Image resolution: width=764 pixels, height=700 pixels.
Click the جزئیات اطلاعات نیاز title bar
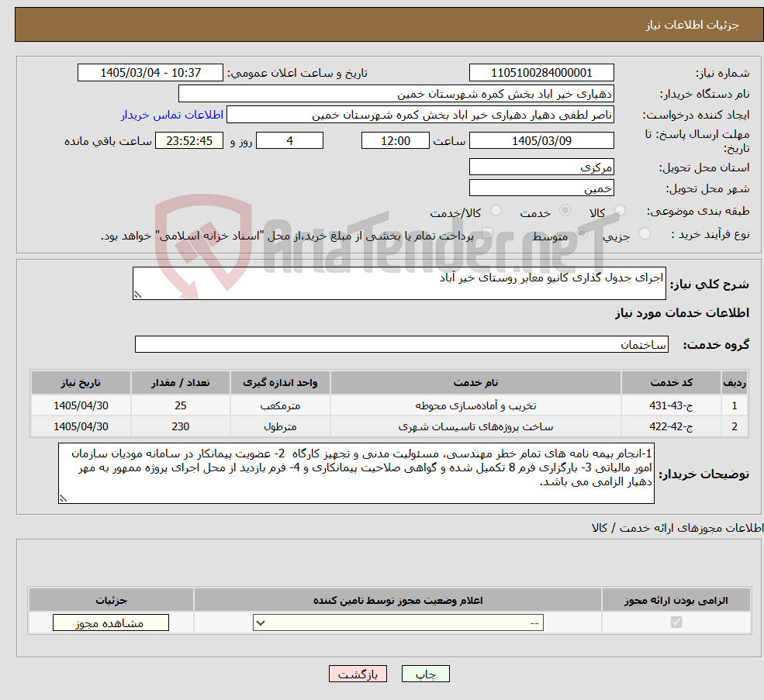click(x=389, y=24)
